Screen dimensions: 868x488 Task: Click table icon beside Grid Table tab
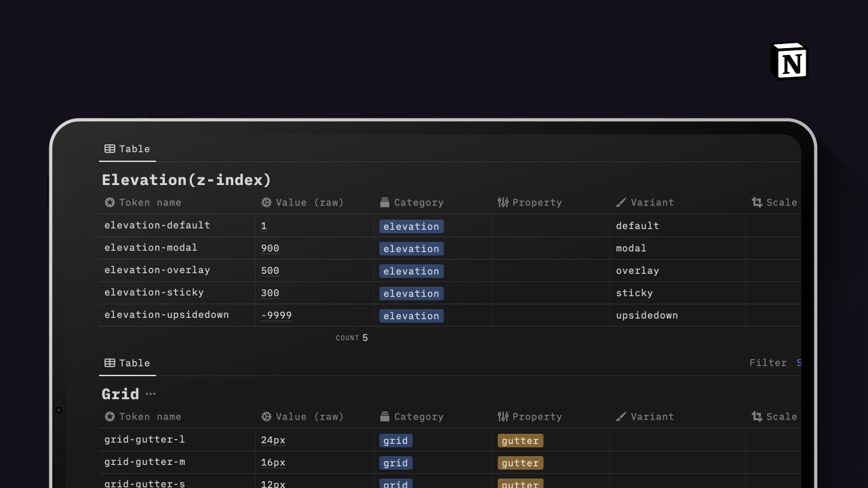click(x=110, y=363)
